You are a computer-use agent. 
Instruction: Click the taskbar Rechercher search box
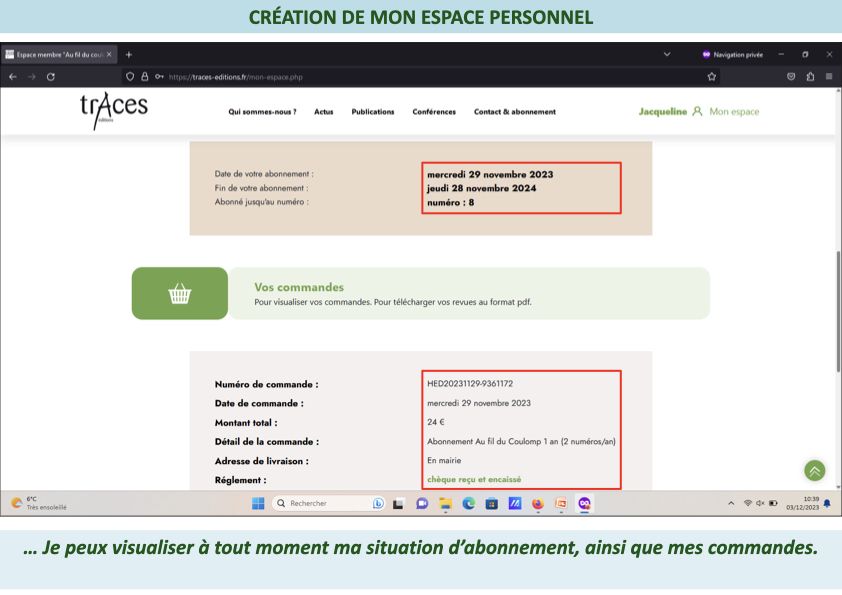328,503
